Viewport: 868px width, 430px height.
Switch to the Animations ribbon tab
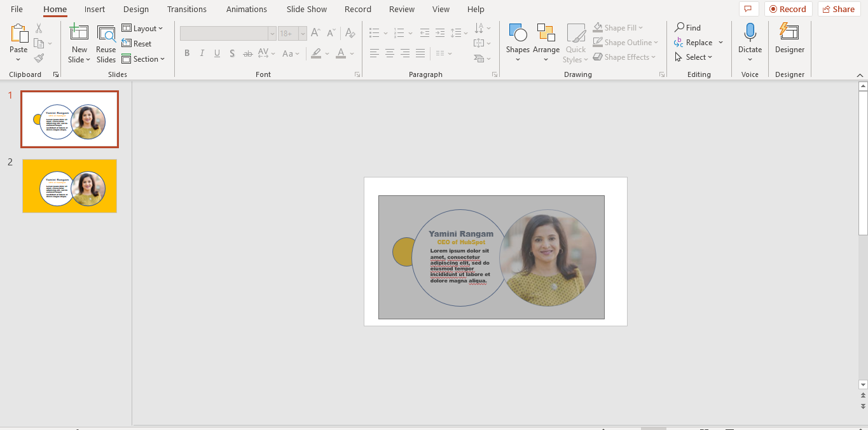(x=247, y=9)
